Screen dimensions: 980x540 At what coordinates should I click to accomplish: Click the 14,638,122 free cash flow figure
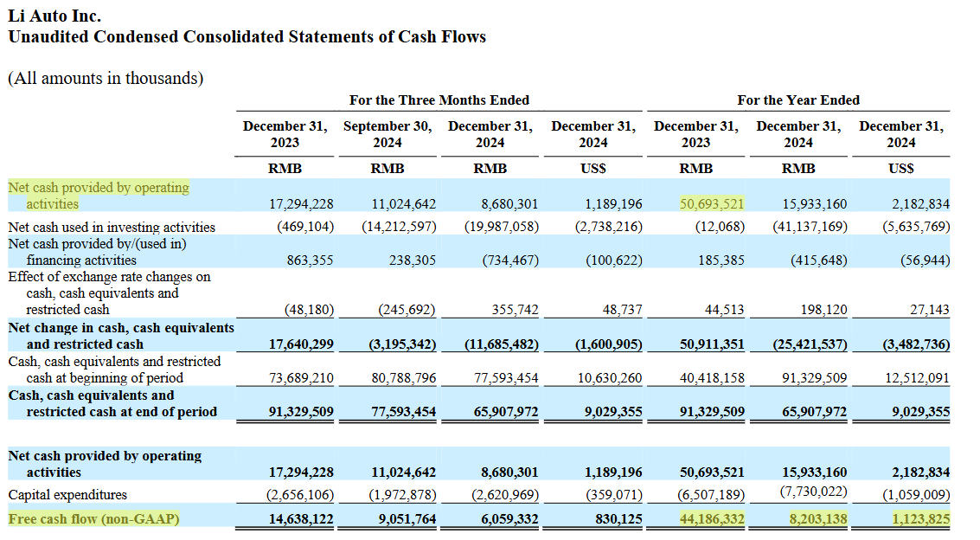(301, 518)
